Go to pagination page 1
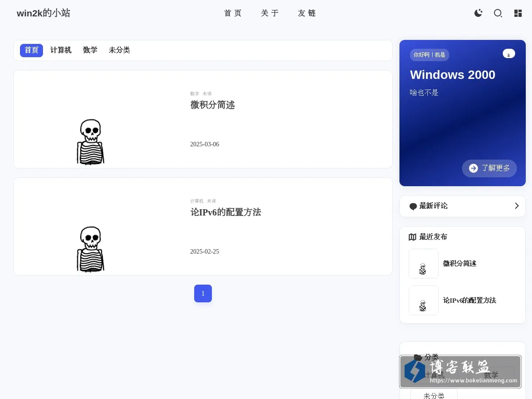Screen dimensions: 532x399 click(203, 293)
